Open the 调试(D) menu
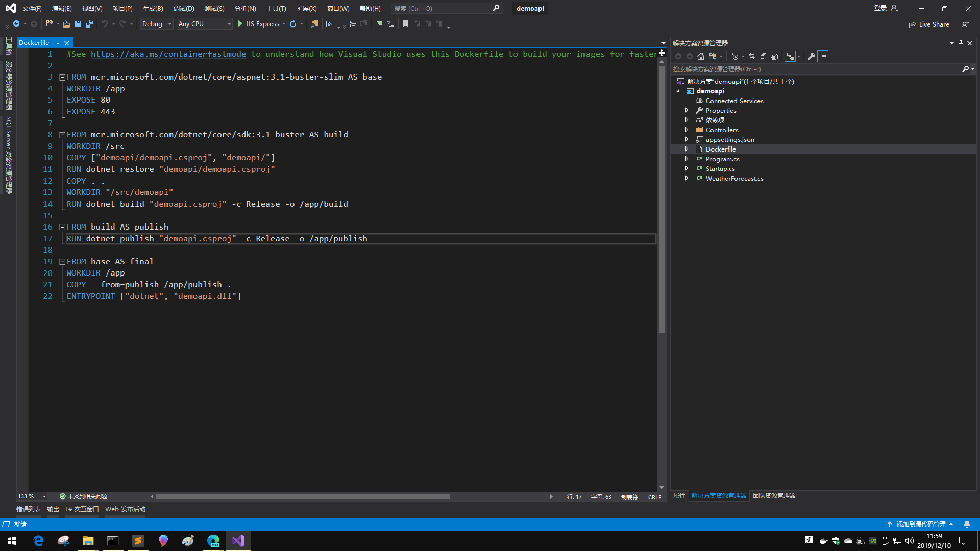980x551 pixels. (184, 9)
